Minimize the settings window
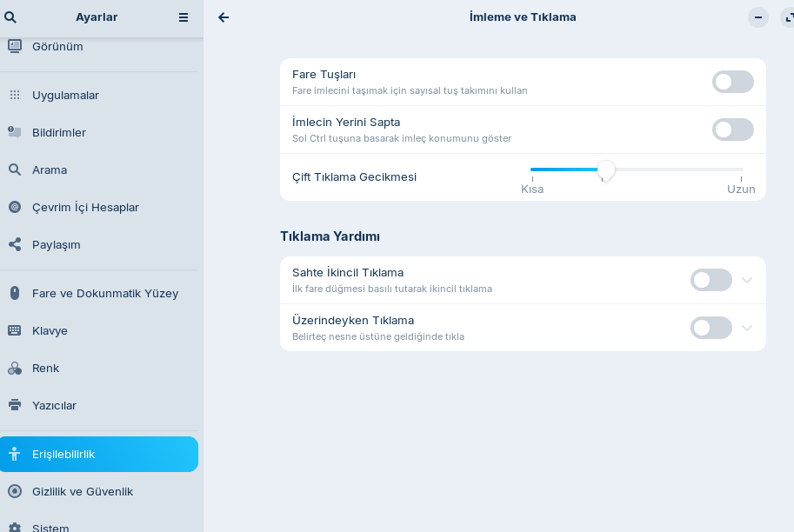 758,17
